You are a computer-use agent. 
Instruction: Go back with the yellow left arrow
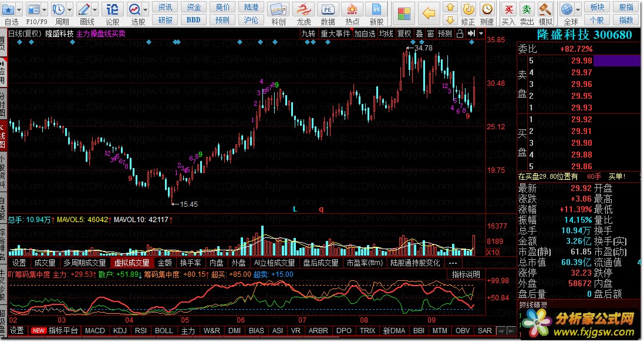(429, 14)
